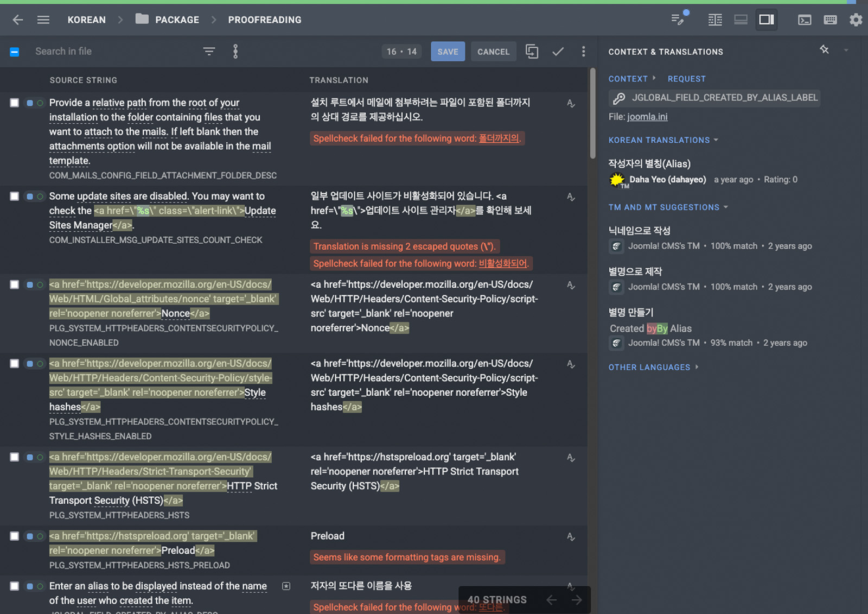
Task: Click the strings list vertical scrollbar
Action: (592, 113)
